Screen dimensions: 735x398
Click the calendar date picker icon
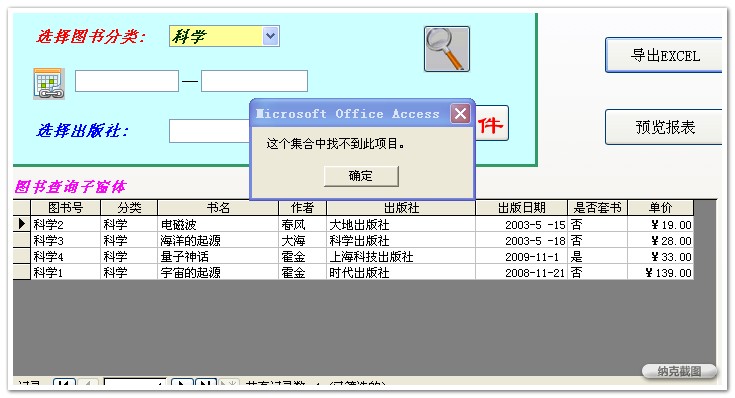(x=49, y=83)
